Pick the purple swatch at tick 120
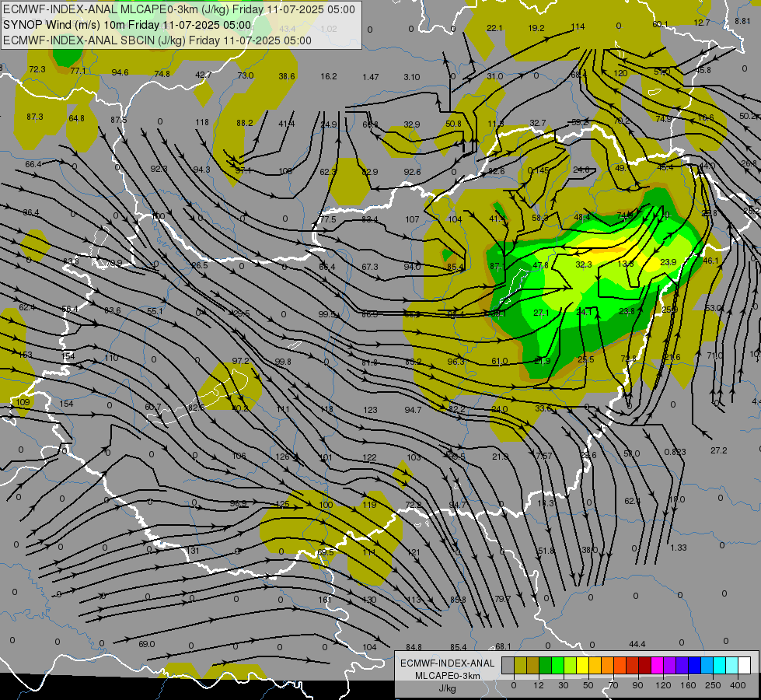Screen dimensions: 761x700 tap(670, 666)
